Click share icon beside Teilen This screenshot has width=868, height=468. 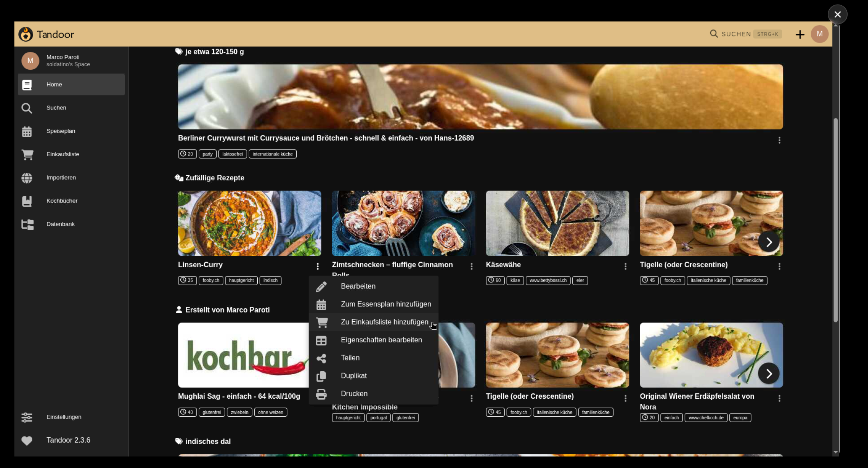click(x=321, y=358)
